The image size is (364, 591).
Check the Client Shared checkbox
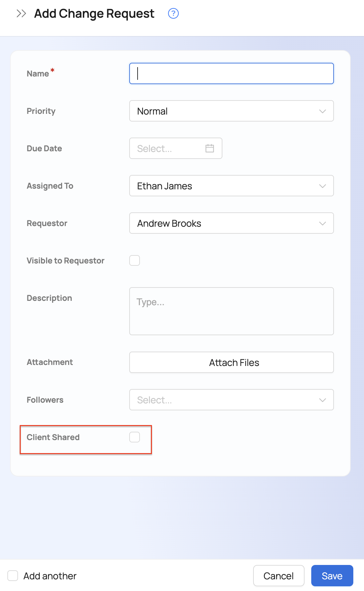click(x=135, y=437)
